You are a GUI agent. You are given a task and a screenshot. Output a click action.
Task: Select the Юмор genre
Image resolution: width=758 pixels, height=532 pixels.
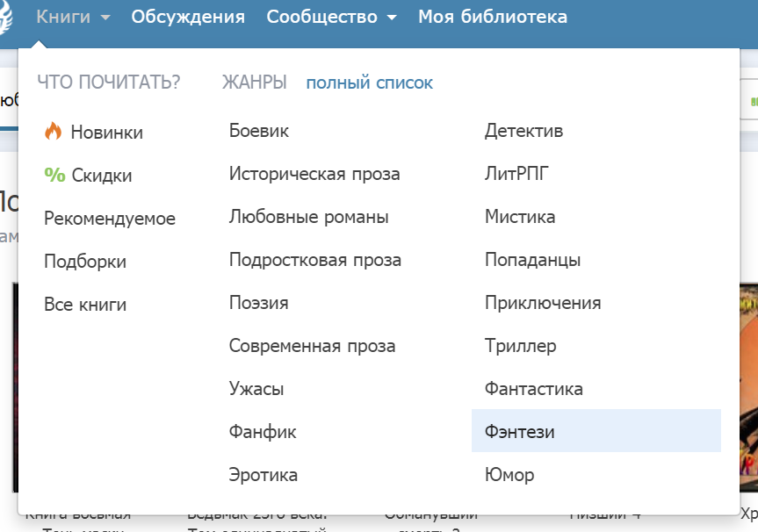tap(509, 475)
